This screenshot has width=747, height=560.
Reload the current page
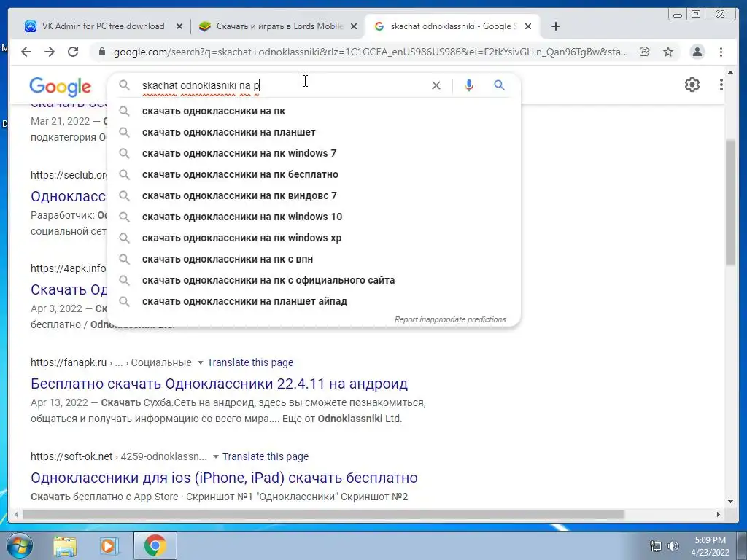point(73,52)
